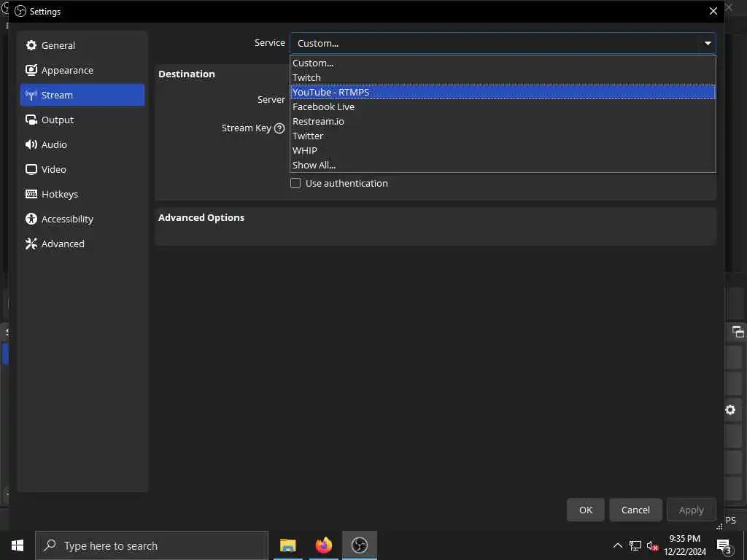
Task: Choose Twitter from the service list
Action: tap(503, 136)
